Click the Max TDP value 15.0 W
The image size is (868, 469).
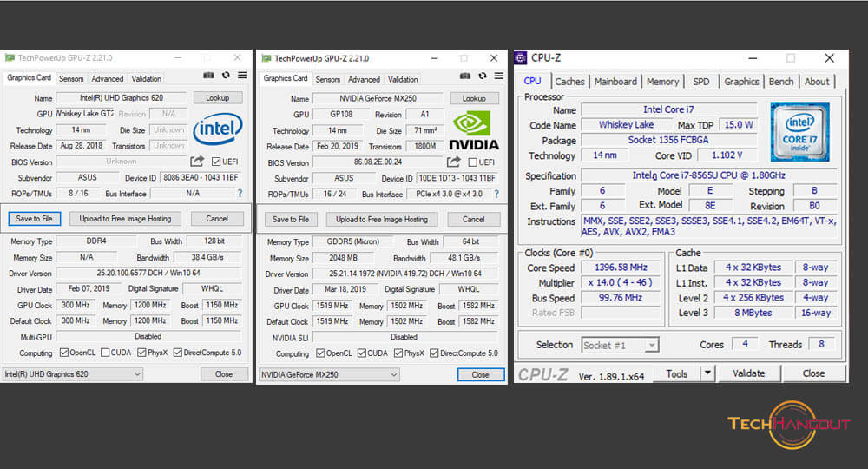739,125
